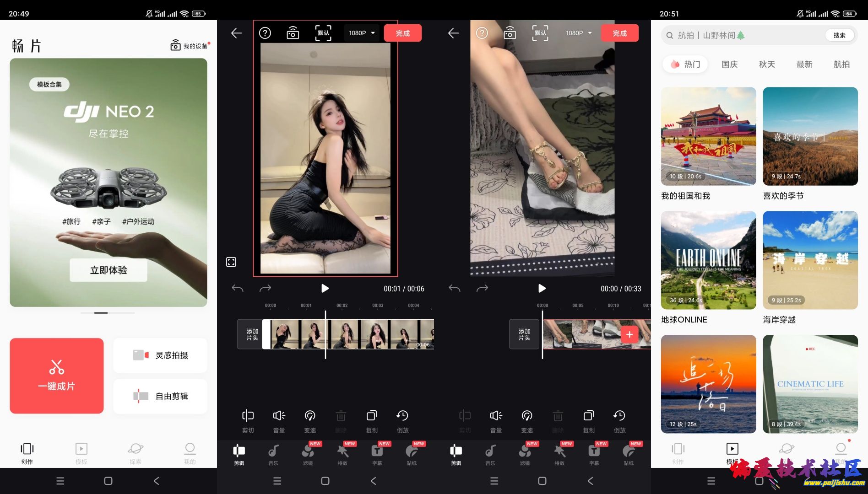This screenshot has height=494, width=868.
Task: Click the 00:03 mark on the timeline ruler
Action: 378,306
